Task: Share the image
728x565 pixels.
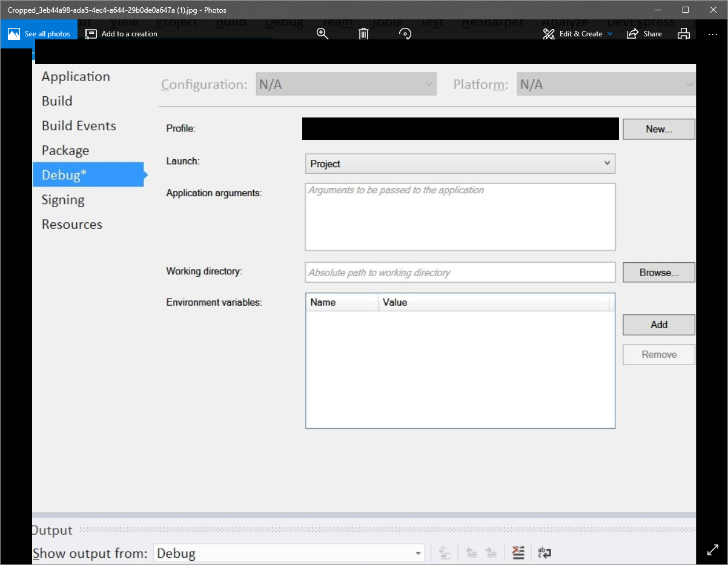Action: click(644, 34)
